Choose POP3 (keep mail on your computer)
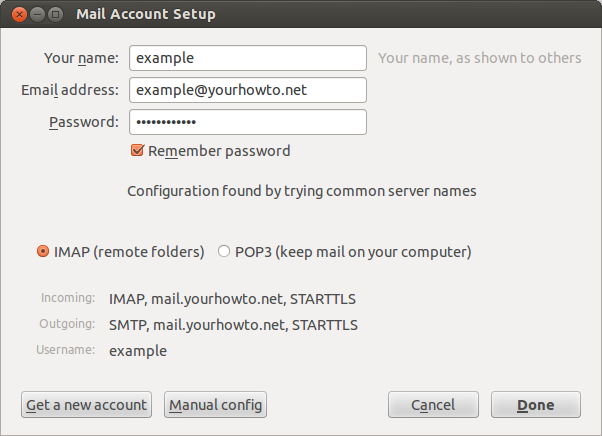The height and width of the screenshot is (436, 602). tap(223, 251)
